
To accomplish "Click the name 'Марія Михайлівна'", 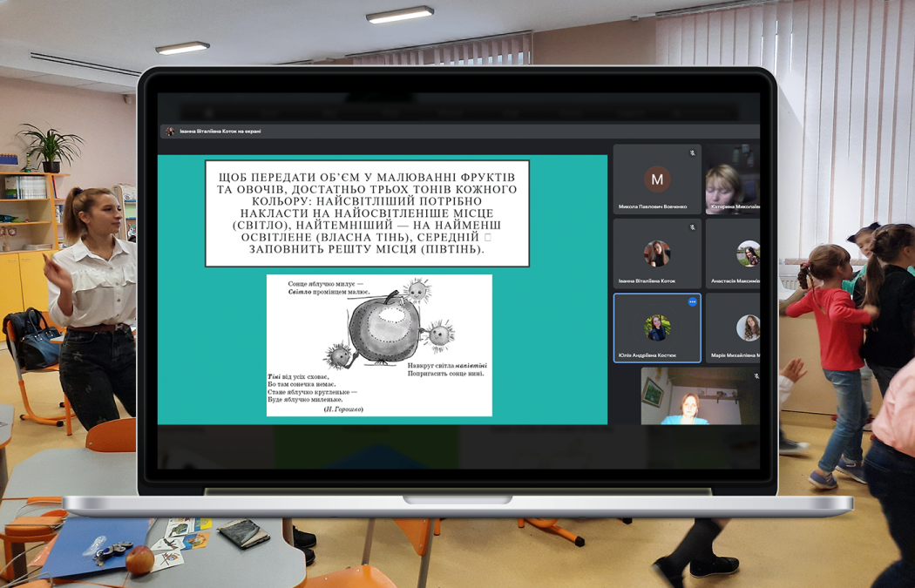I will point(735,355).
